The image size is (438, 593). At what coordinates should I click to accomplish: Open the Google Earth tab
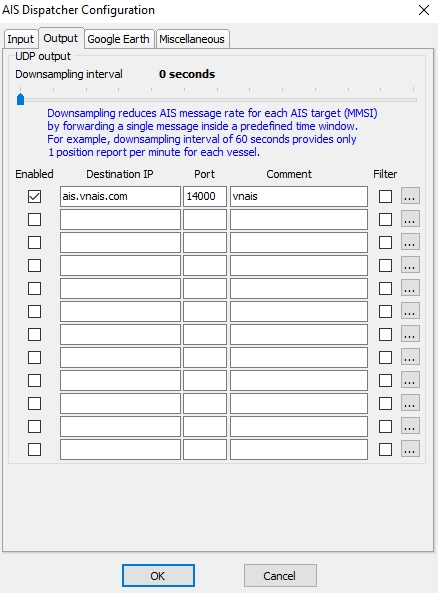coord(119,39)
